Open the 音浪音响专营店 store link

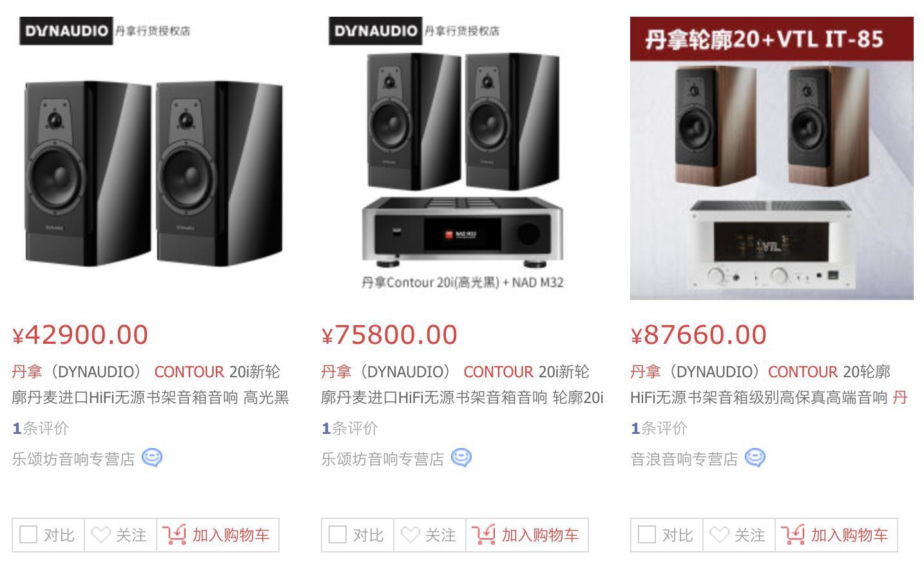pos(684,459)
